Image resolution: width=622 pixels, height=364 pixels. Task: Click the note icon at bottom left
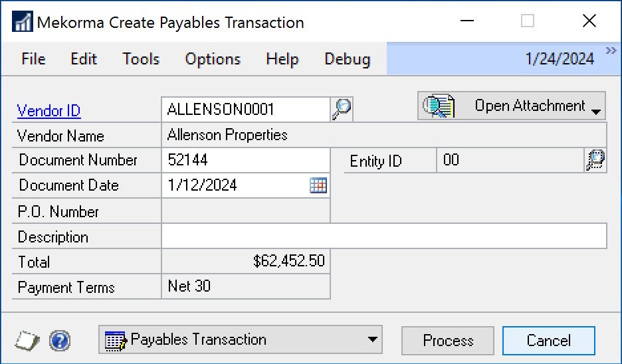pos(27,341)
